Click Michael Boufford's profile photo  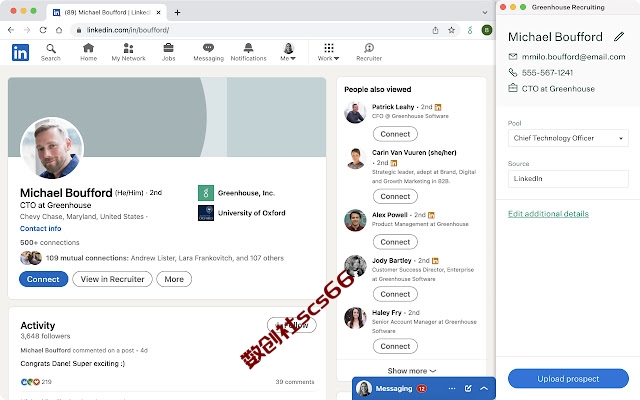click(x=52, y=148)
